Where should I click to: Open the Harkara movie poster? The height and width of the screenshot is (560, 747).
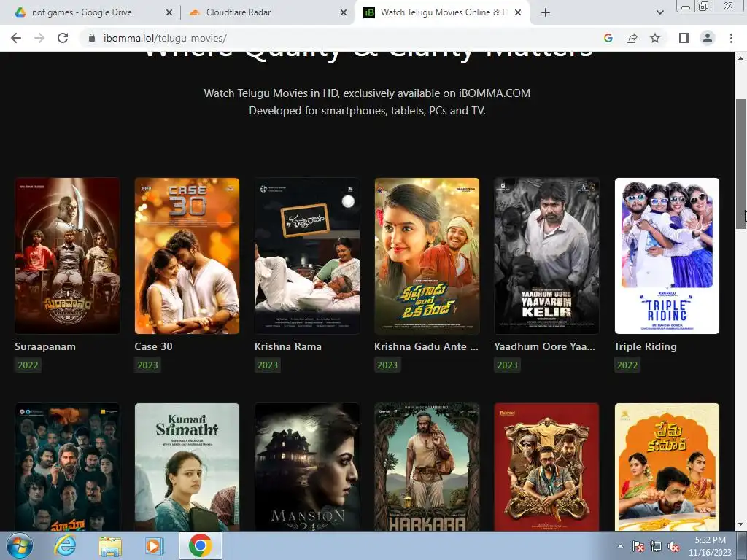point(427,467)
